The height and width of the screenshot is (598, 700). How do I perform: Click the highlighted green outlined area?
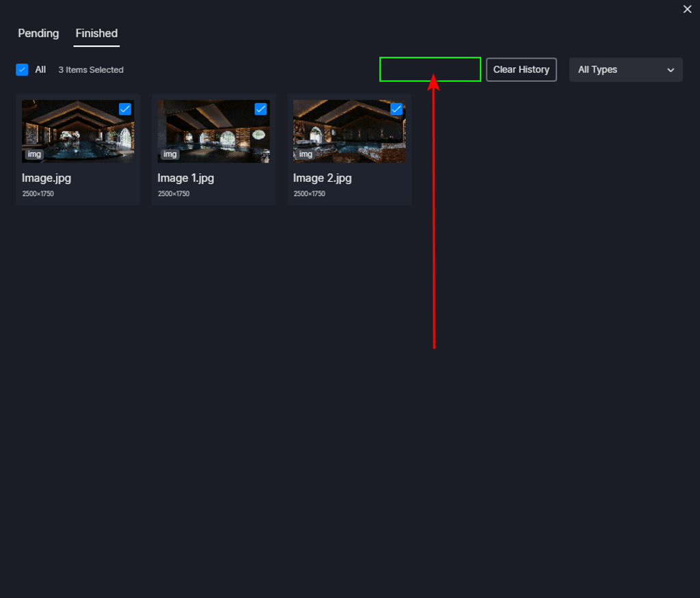(x=430, y=69)
